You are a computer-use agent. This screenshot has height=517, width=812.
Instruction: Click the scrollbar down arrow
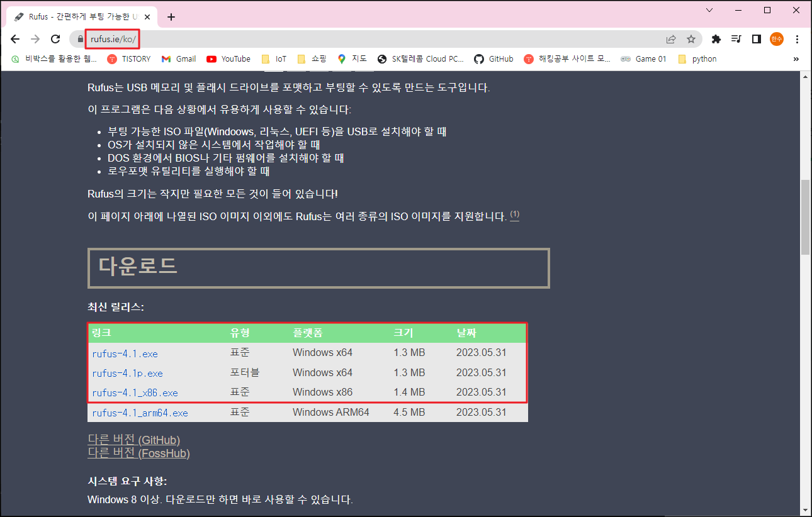pyautogui.click(x=805, y=510)
